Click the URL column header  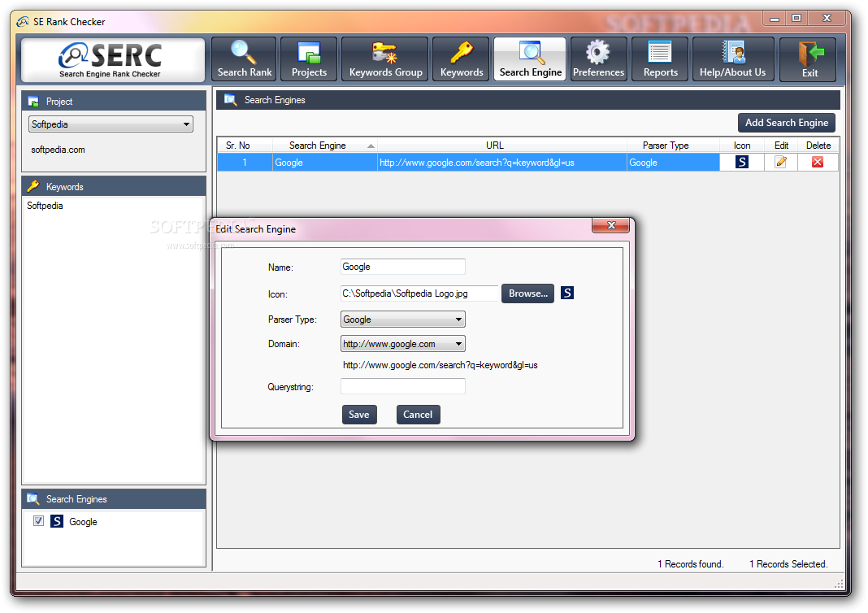point(502,145)
